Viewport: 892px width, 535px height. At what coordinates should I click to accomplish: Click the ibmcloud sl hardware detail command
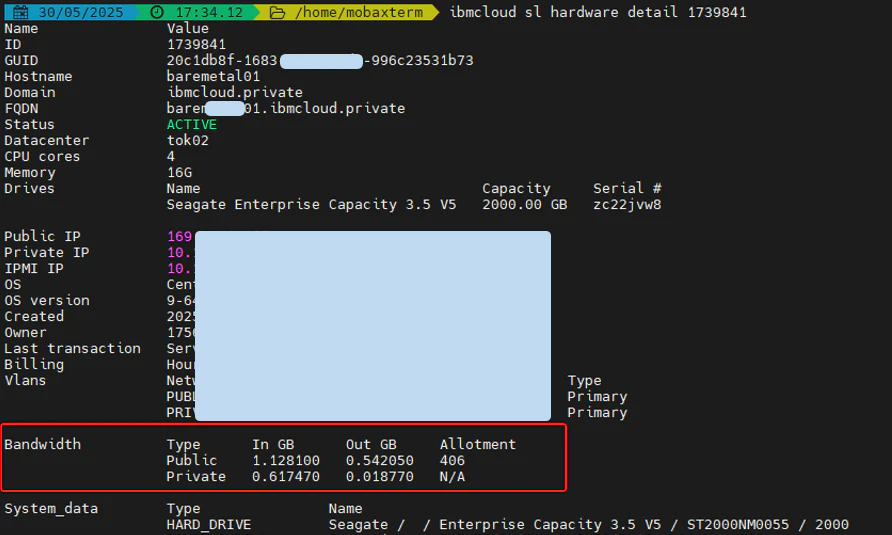[598, 12]
